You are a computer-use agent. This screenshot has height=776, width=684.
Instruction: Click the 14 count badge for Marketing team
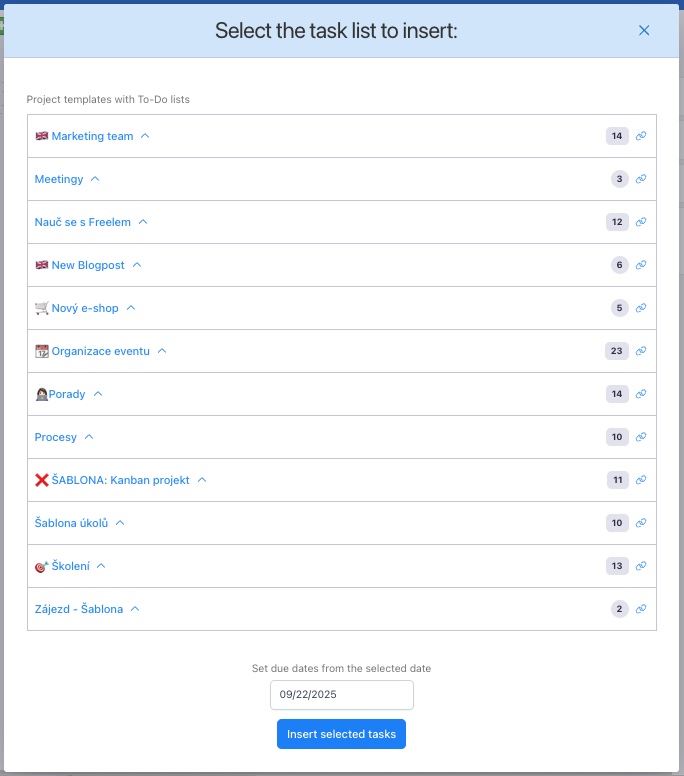coord(617,136)
